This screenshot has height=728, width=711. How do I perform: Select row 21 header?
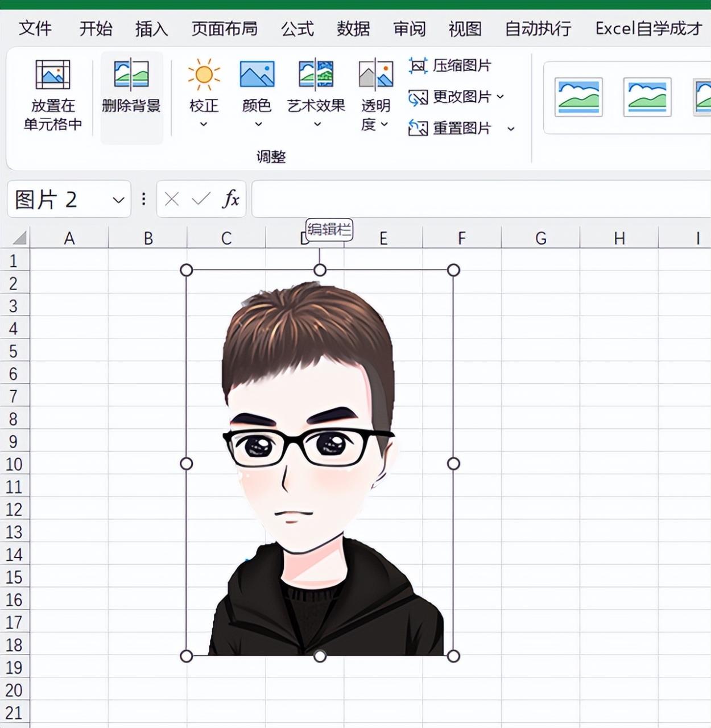(14, 712)
